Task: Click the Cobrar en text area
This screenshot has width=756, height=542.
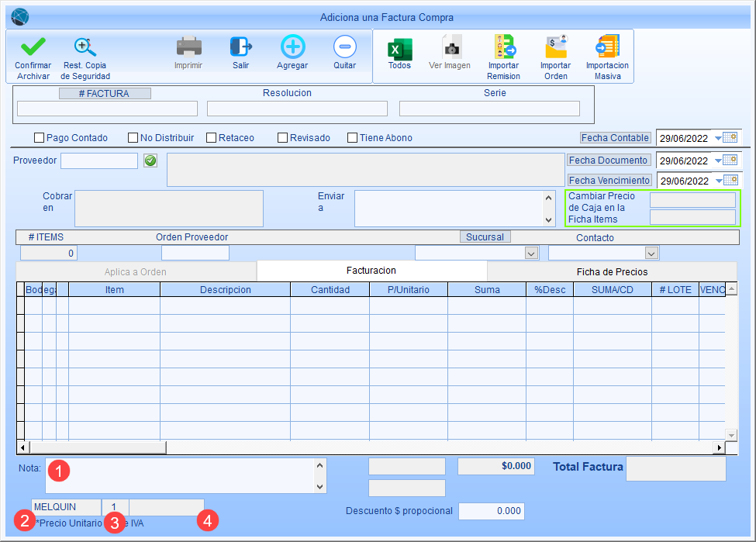Action: click(169, 209)
